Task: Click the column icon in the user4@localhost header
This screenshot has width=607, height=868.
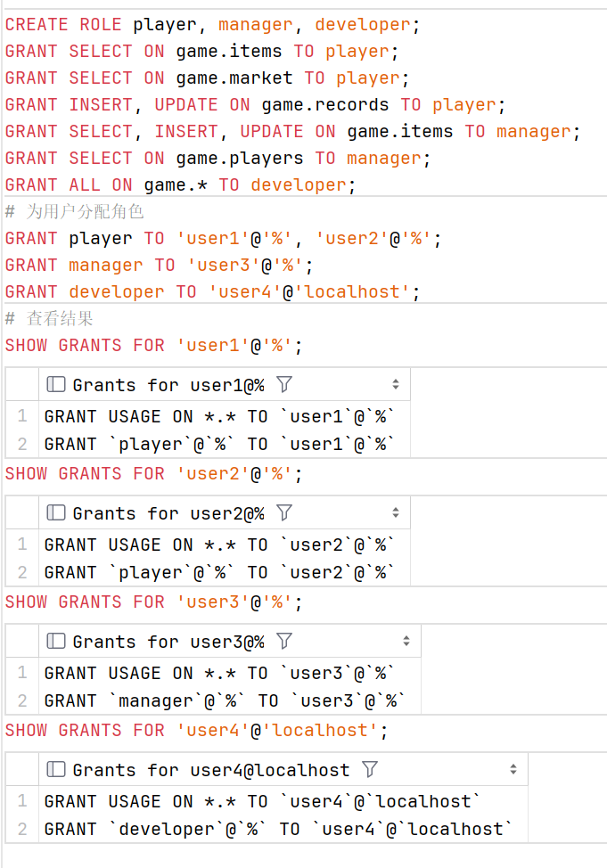Action: point(56,769)
